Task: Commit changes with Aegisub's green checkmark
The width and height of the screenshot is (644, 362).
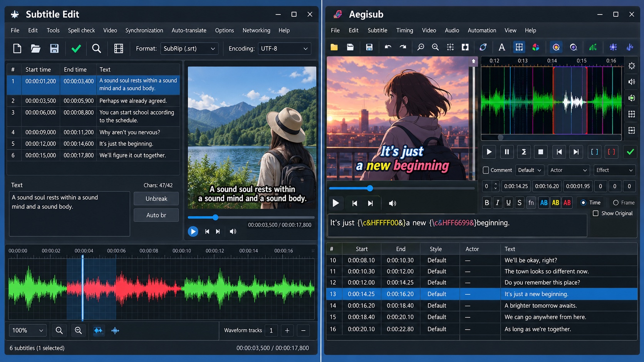Action: (630, 152)
